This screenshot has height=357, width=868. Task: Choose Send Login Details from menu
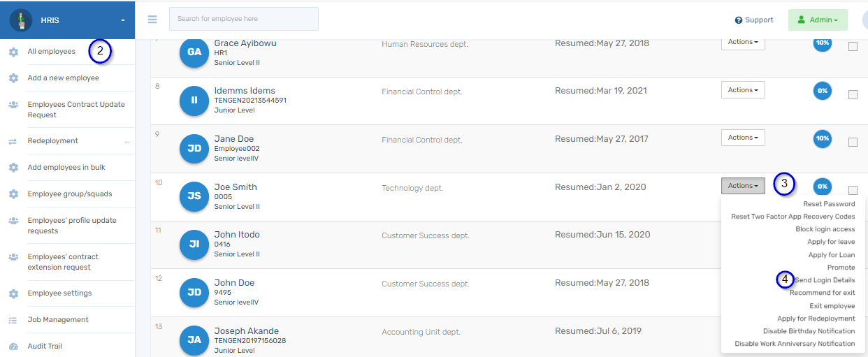(x=825, y=280)
